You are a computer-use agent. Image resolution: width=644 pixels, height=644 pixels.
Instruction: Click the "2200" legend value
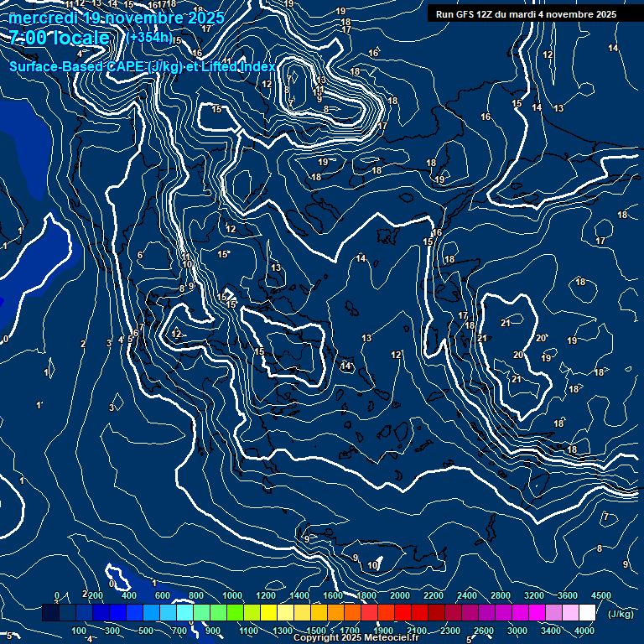point(434,595)
